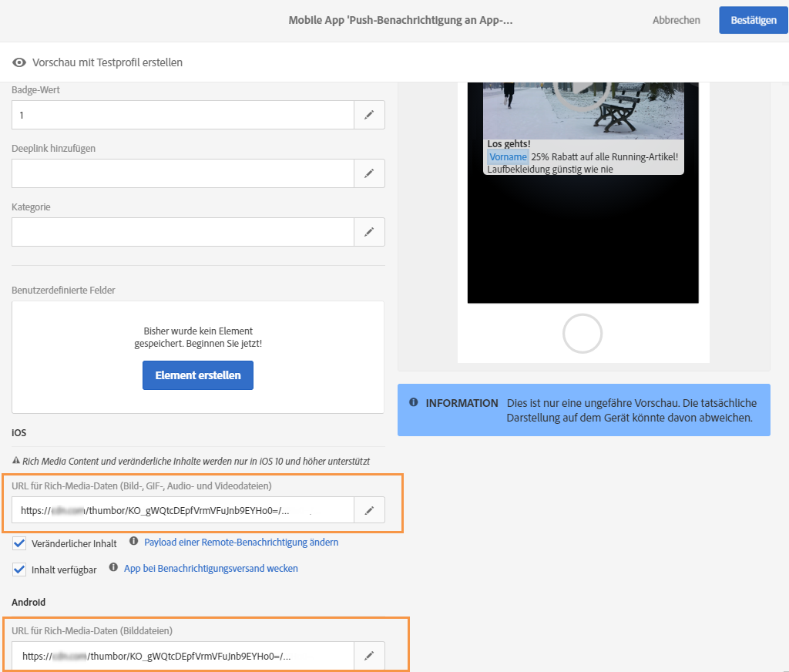The image size is (789, 672).
Task: Click info icon next to Inhalt verfügbar
Action: point(113,567)
